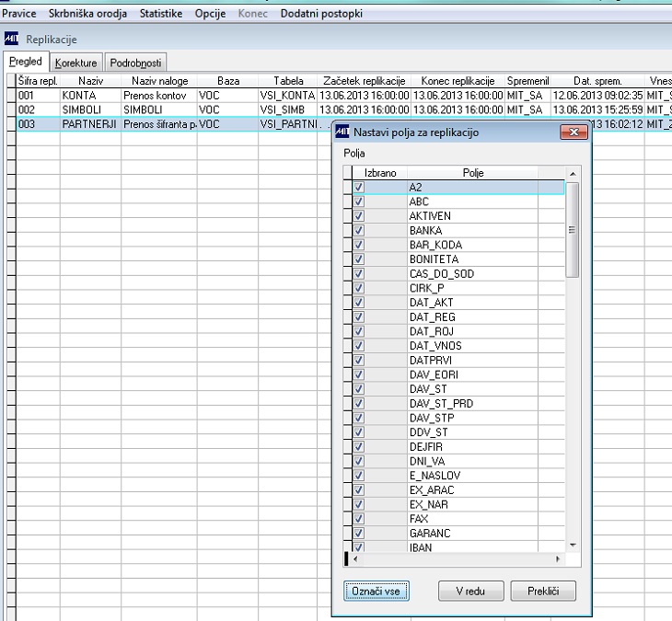Click the Začetek replikacije column header
This screenshot has height=621, width=672.
(x=365, y=81)
